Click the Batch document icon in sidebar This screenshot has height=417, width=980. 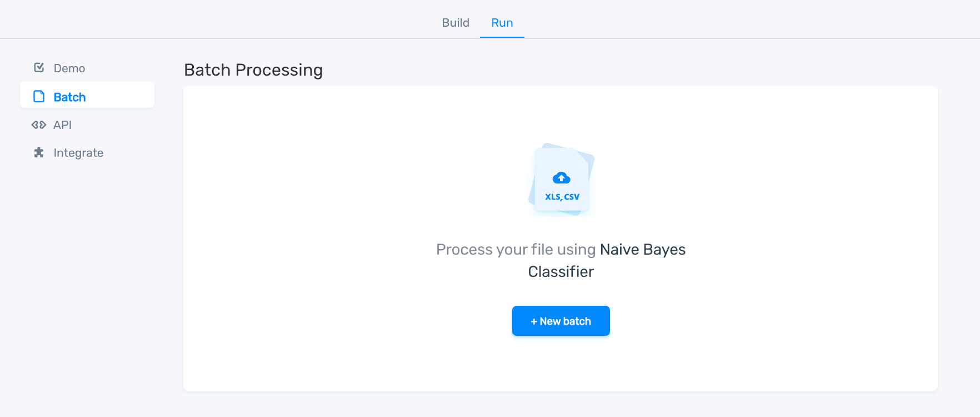(39, 97)
